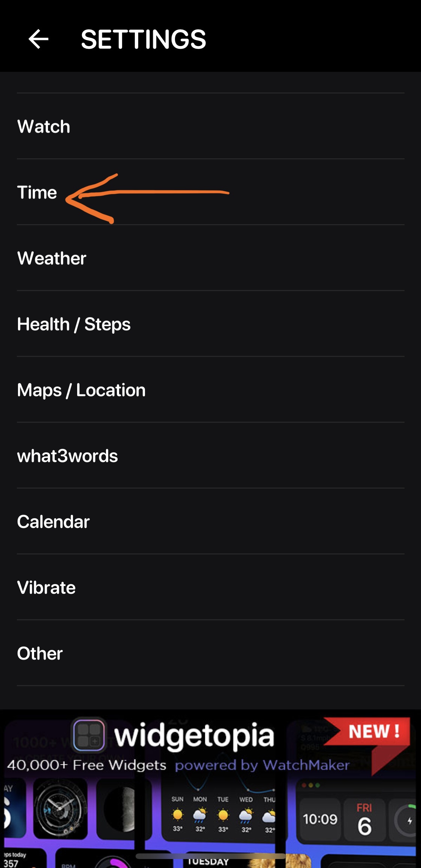Viewport: 421px width, 868px height.
Task: Select the analog watch face thumbnail
Action: pyautogui.click(x=60, y=809)
